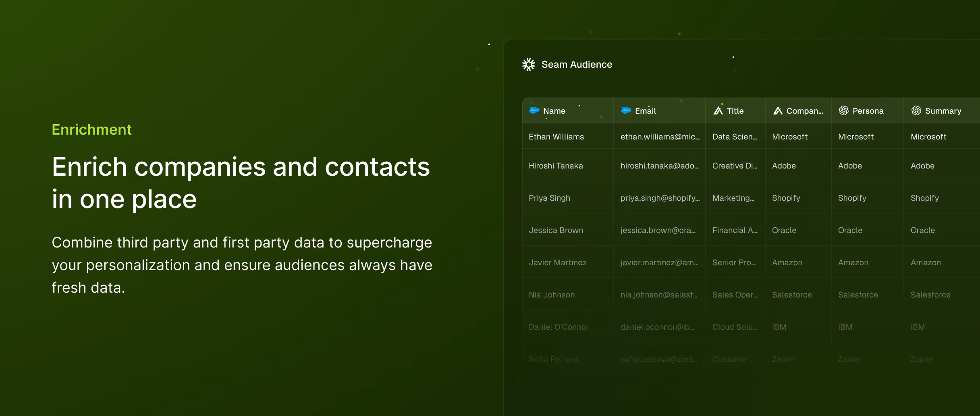Viewport: 980px width, 416px height.
Task: Click Adobe in the Company column
Action: click(784, 166)
